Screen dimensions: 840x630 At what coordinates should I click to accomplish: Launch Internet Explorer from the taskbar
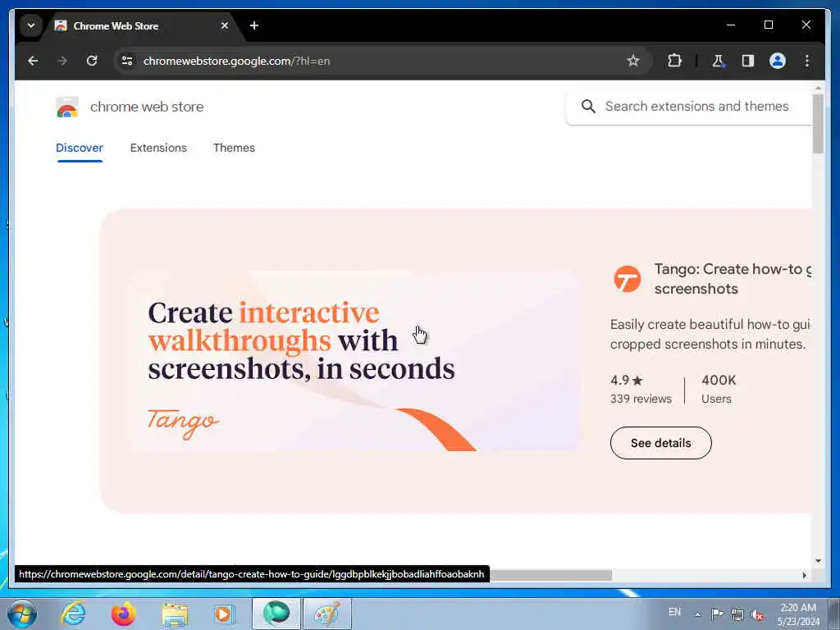pos(72,614)
